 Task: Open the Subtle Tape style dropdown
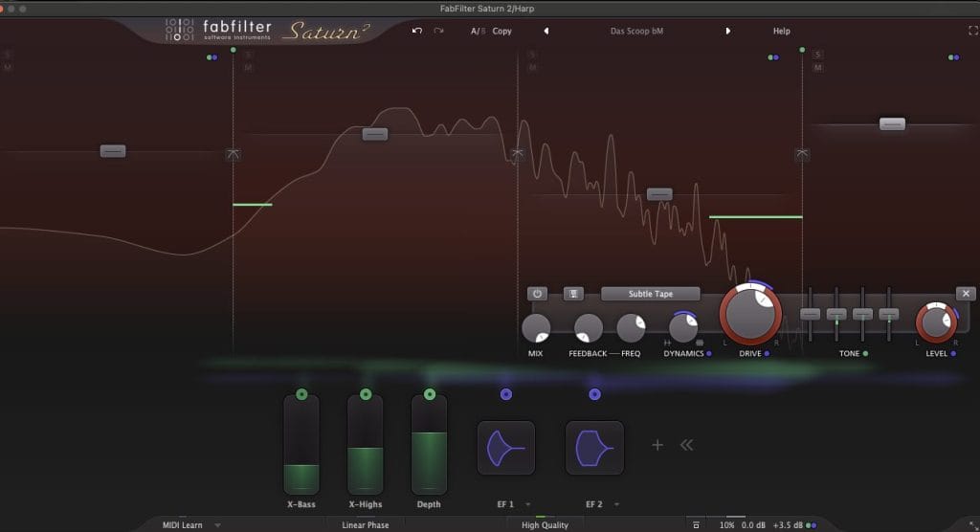650,294
